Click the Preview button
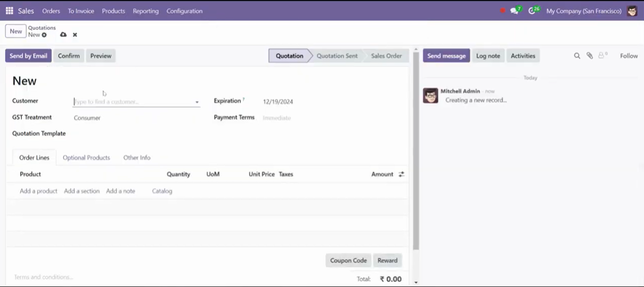The width and height of the screenshot is (644, 287). [101, 56]
